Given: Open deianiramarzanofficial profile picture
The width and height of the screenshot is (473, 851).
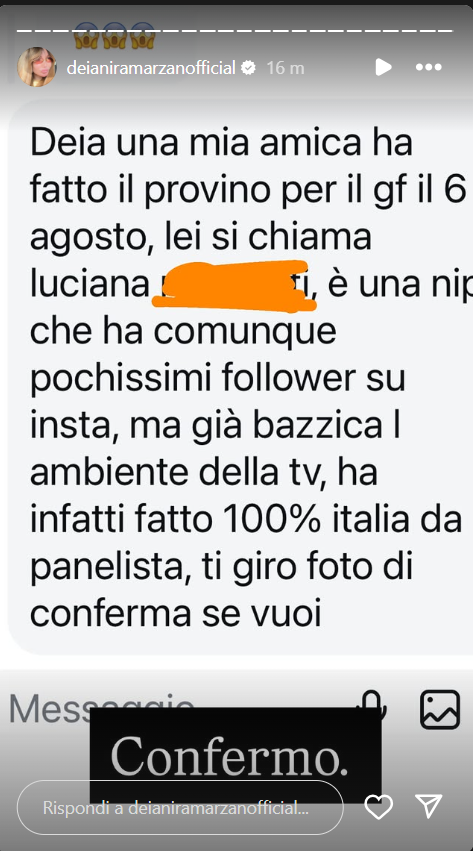Looking at the screenshot, I should pos(37,67).
